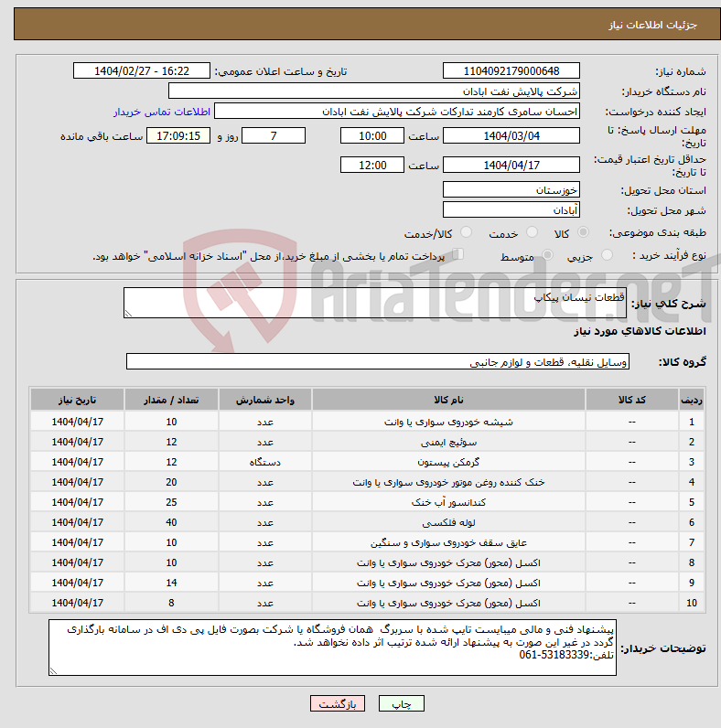This screenshot has height=728, width=721.
Task: Click the نام کالا column header
Action: pos(448,400)
